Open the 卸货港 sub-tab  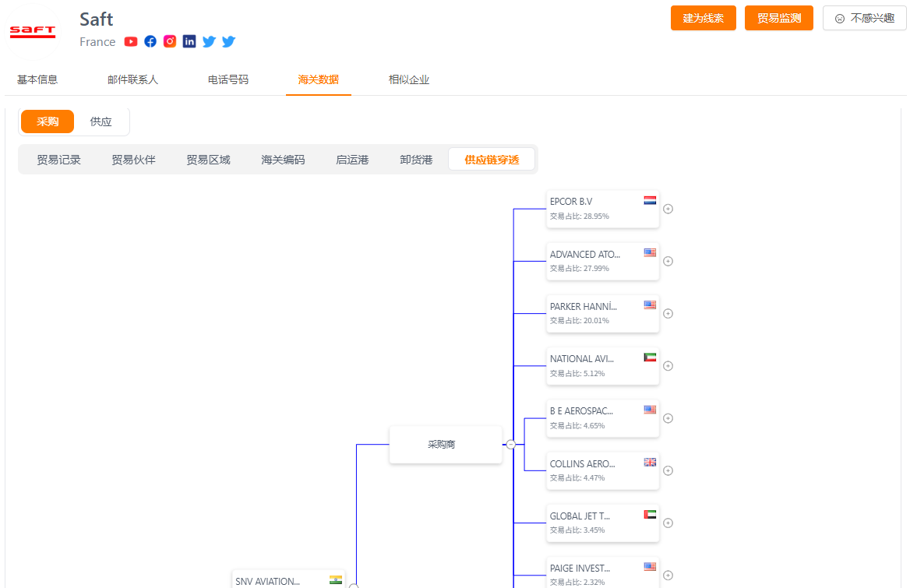[x=416, y=160]
